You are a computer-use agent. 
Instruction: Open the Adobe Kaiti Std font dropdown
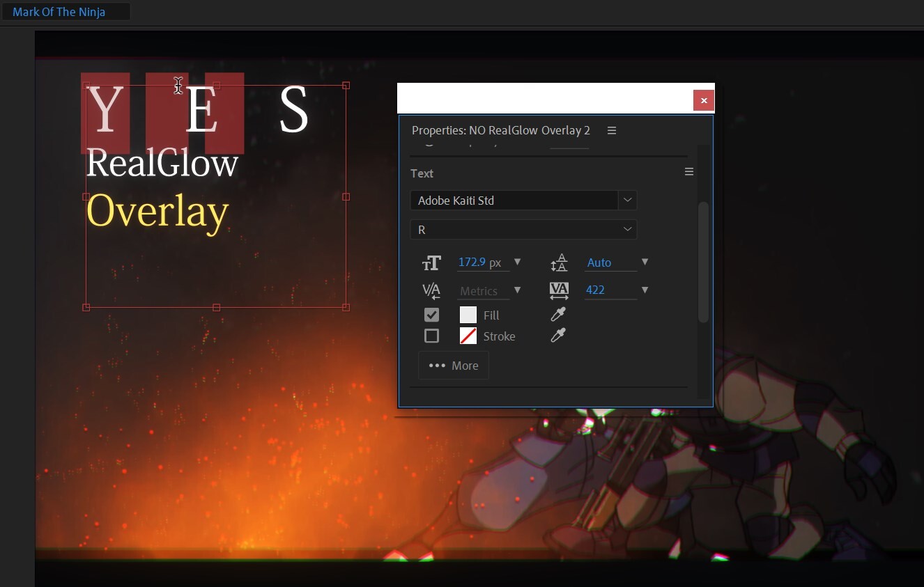(627, 200)
